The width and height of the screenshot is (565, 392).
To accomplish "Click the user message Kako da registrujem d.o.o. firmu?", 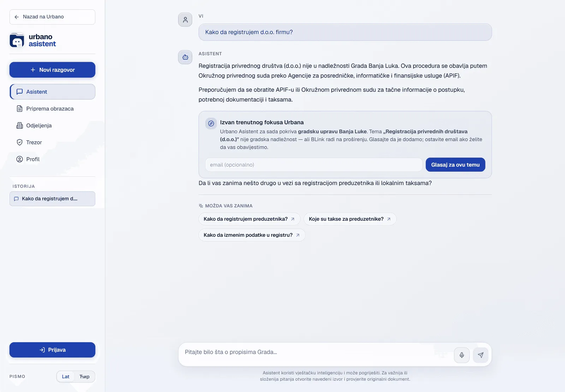I will (345, 32).
